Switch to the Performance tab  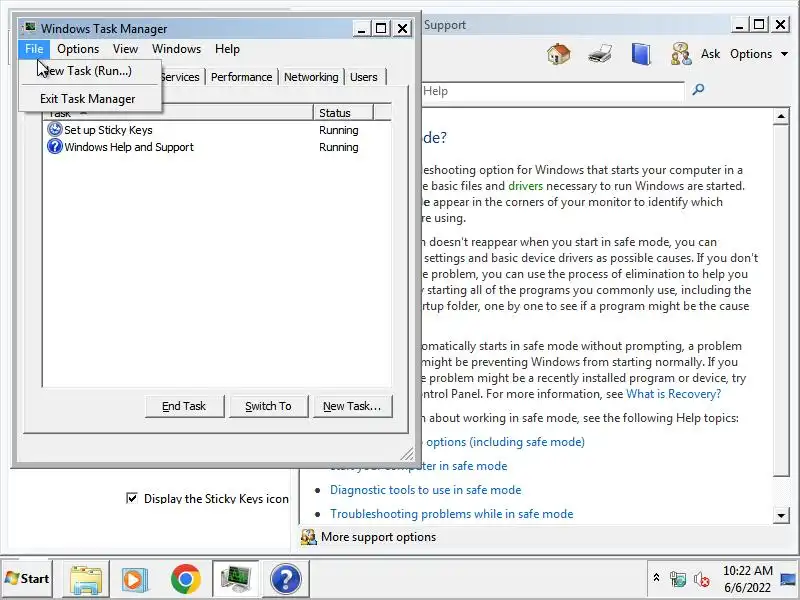coord(241,77)
